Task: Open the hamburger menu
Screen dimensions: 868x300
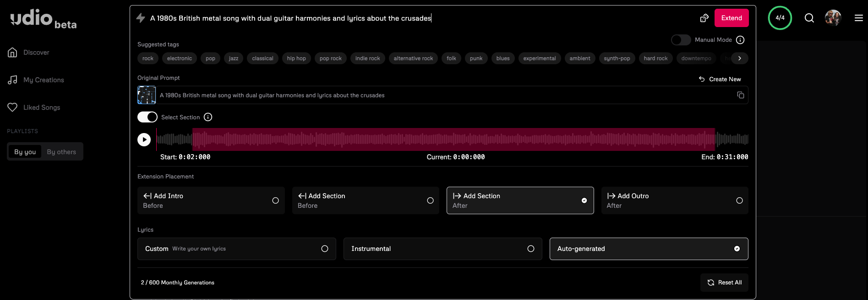Action: coord(858,18)
